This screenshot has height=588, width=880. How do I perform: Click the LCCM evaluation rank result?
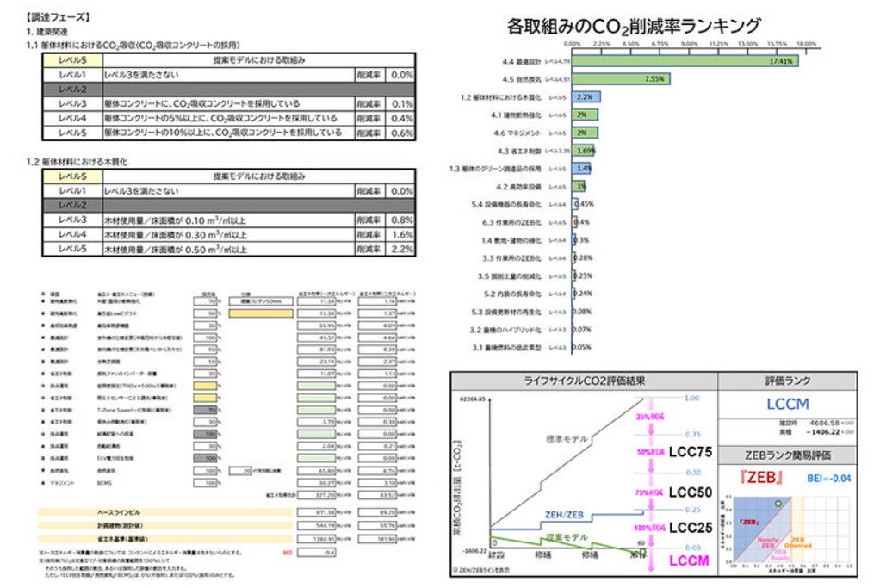click(x=785, y=404)
